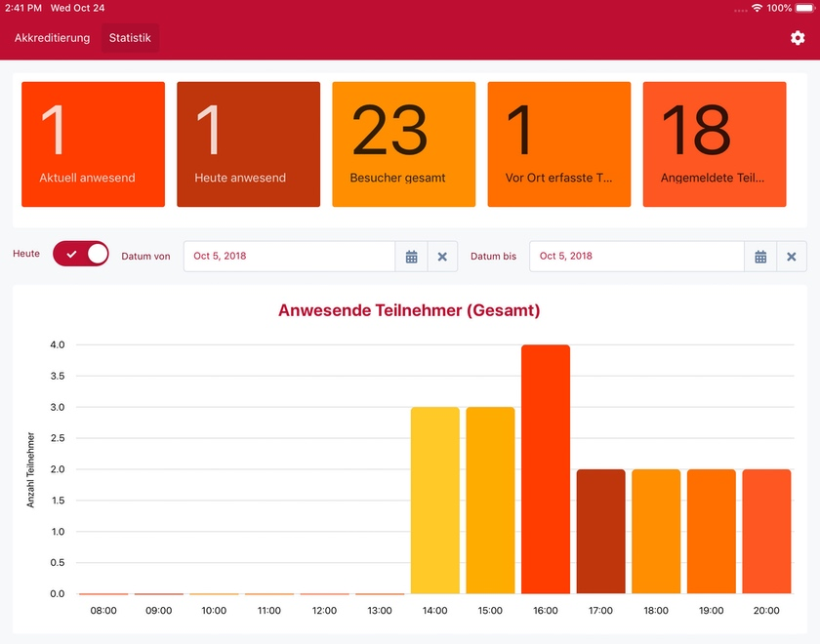820x644 pixels.
Task: Click the Anwesende Teilnehmer chart title
Action: click(410, 310)
